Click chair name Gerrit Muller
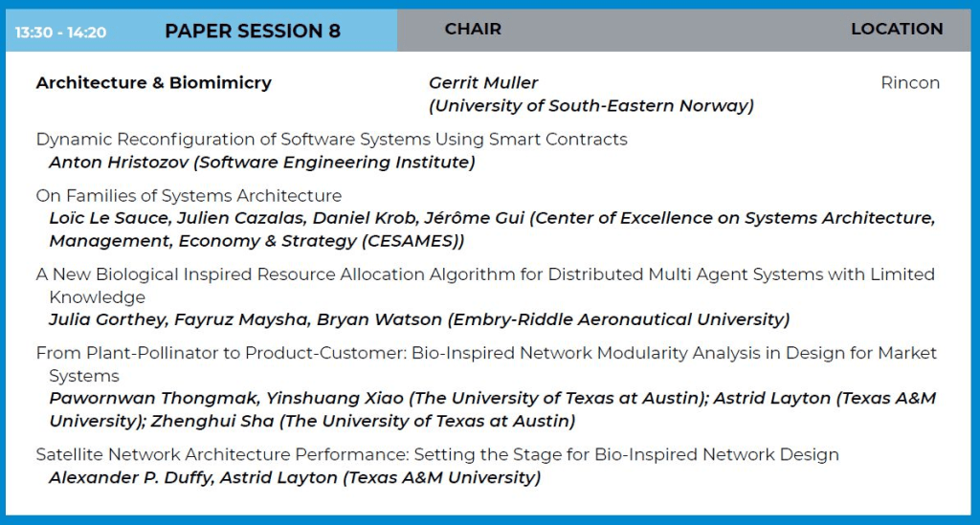Viewport: 980px width, 525px height. coord(483,83)
